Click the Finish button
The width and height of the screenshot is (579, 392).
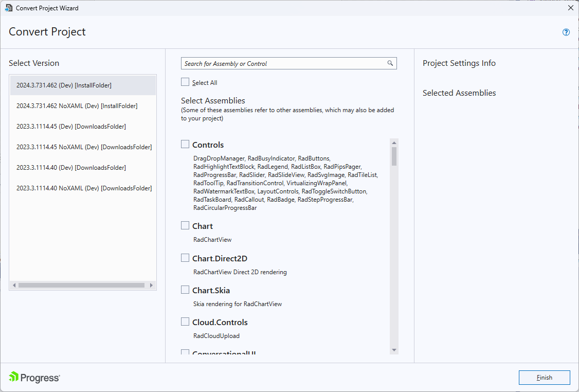(x=544, y=377)
